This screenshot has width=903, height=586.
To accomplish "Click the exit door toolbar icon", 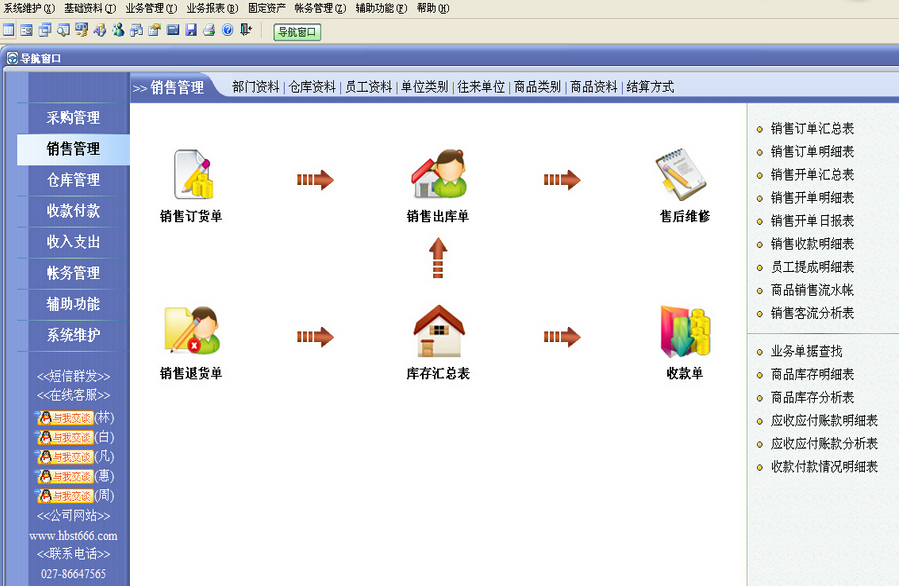I will pos(245,29).
